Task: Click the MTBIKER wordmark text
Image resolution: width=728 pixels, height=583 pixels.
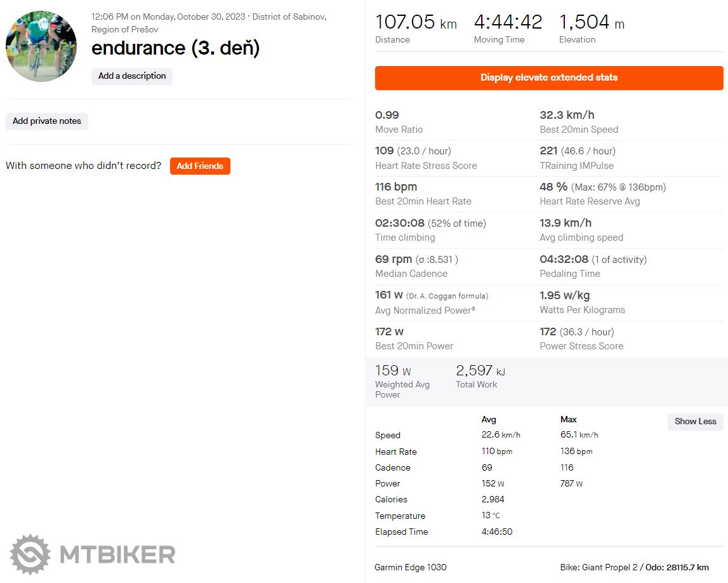Action: click(117, 554)
